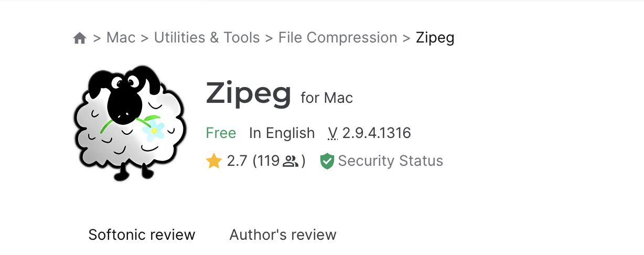Click the 2.7 rating score
The height and width of the screenshot is (255, 644).
click(x=237, y=161)
